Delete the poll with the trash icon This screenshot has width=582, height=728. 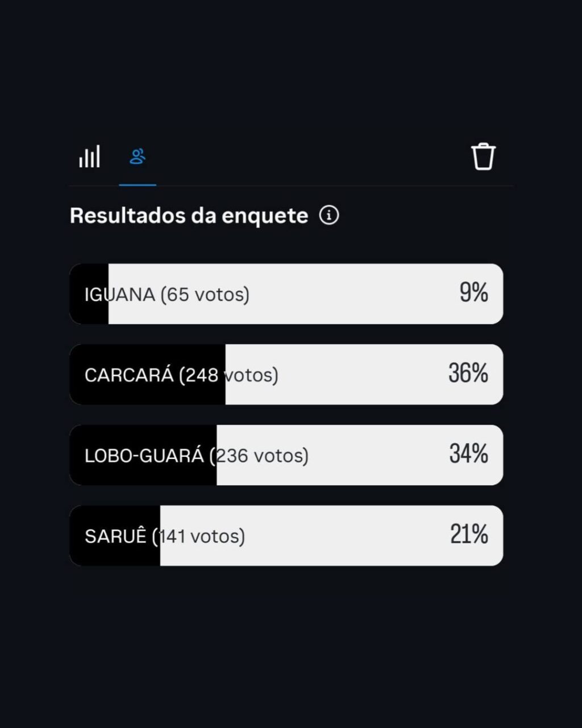(x=483, y=156)
